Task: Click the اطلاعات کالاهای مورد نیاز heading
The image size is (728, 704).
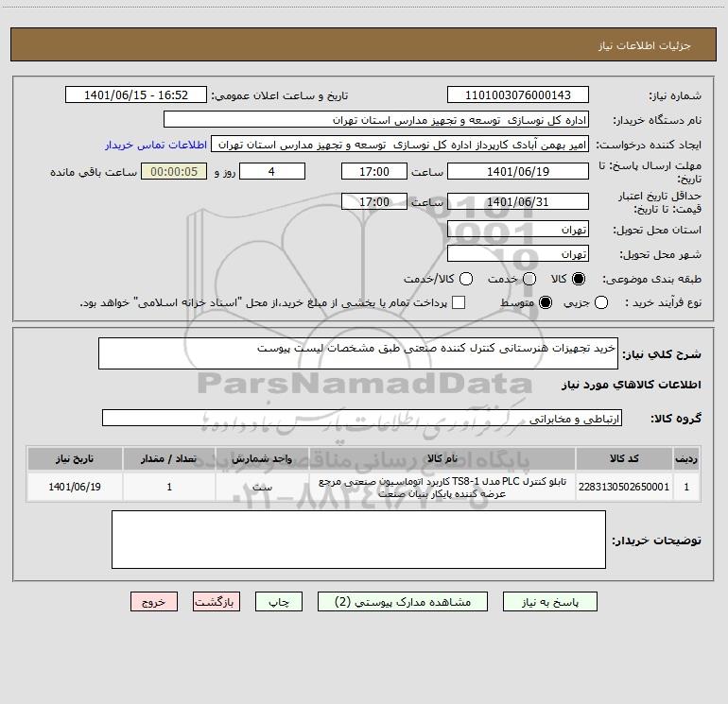Action: tap(632, 385)
